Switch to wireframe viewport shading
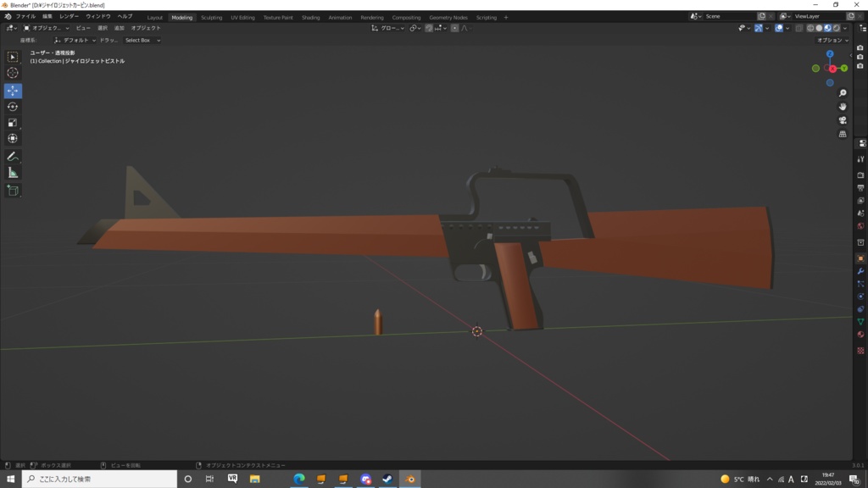This screenshot has height=488, width=868. point(810,28)
